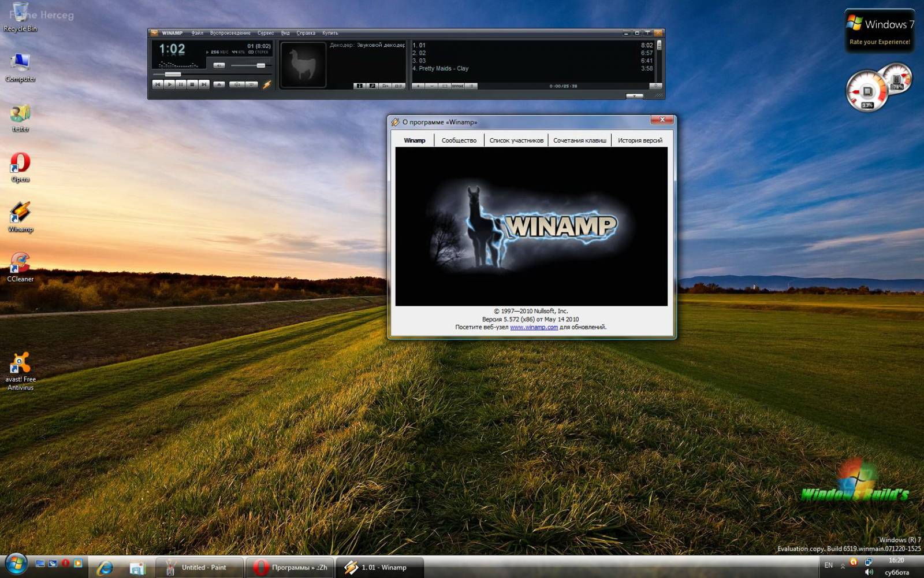This screenshot has width=924, height=578.
Task: Click the Winamp seek bar handle
Action: click(x=173, y=74)
